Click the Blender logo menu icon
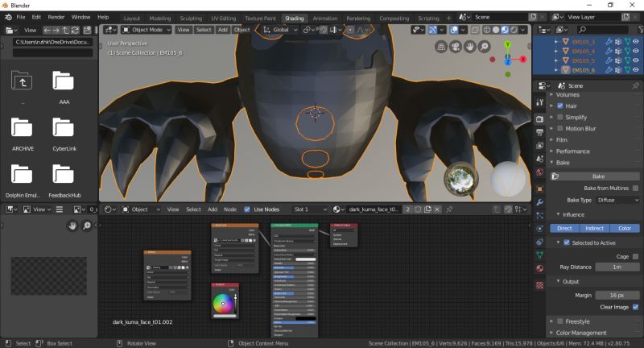Screen dimensions: 644x348 pos(8,17)
